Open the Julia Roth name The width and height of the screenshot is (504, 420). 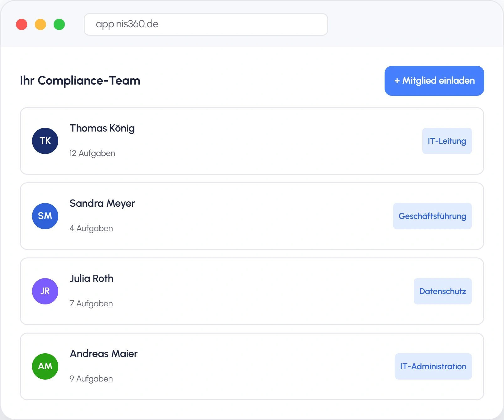(x=92, y=278)
